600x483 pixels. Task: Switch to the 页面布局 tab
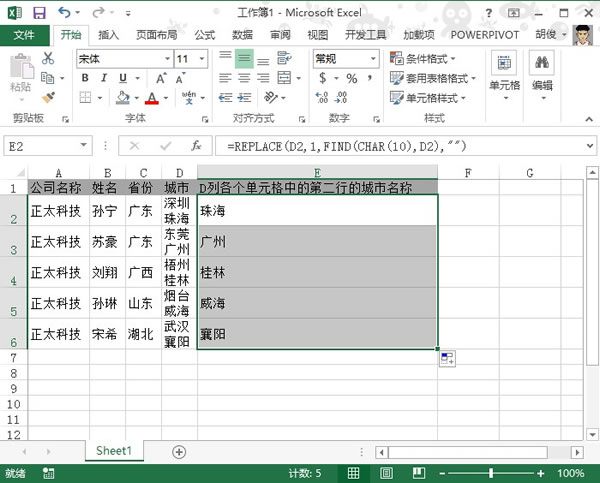pos(157,35)
